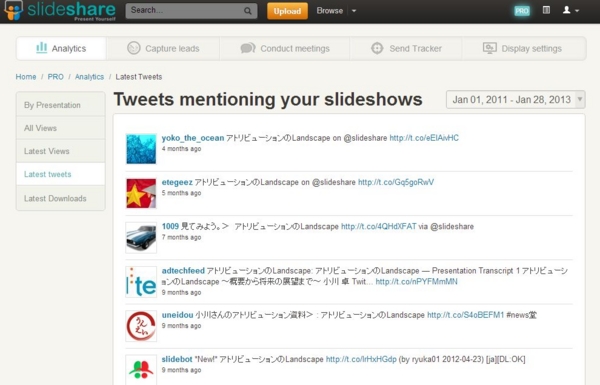Go to PRO breadcrumb link
The width and height of the screenshot is (600, 385).
[55, 77]
